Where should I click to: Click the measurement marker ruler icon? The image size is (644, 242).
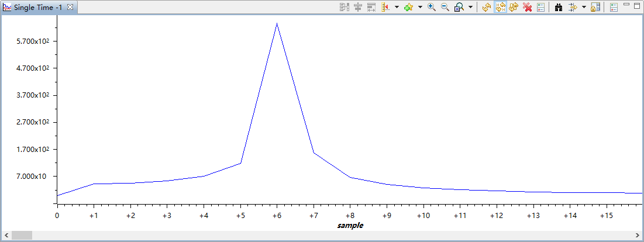385,7
